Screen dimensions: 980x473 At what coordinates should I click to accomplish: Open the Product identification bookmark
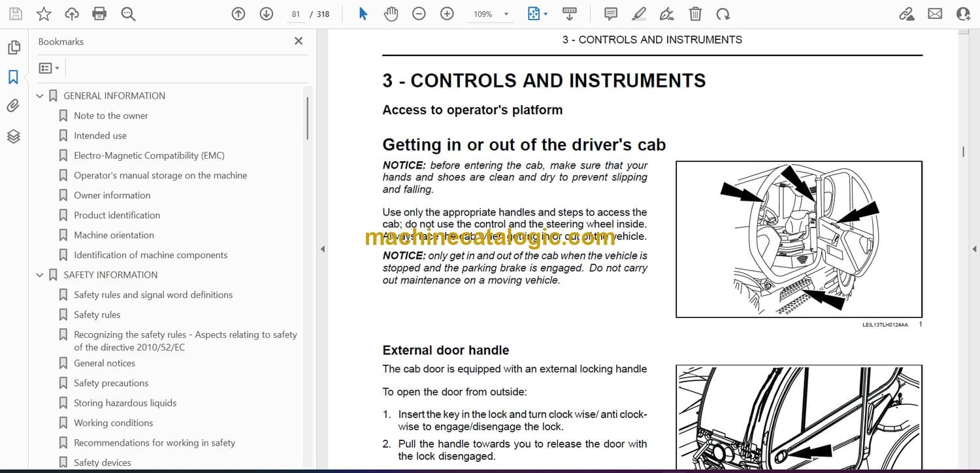pos(116,215)
